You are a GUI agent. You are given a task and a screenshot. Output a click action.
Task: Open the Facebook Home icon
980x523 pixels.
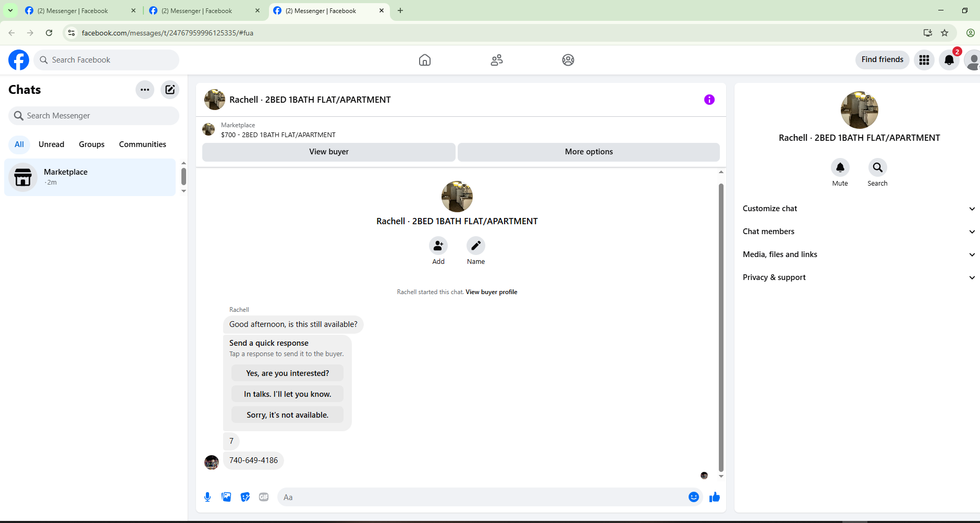click(425, 60)
